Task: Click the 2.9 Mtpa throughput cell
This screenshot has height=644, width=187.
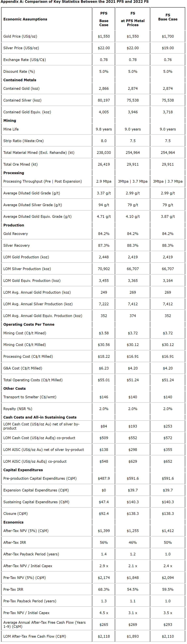Action: [x=104, y=181]
